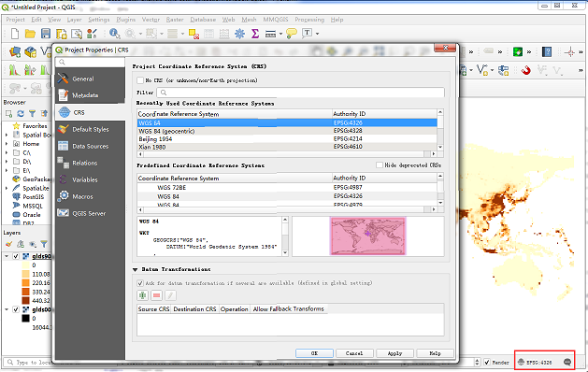Click the OK button
Screen dimensions: 588x372
[314, 353]
